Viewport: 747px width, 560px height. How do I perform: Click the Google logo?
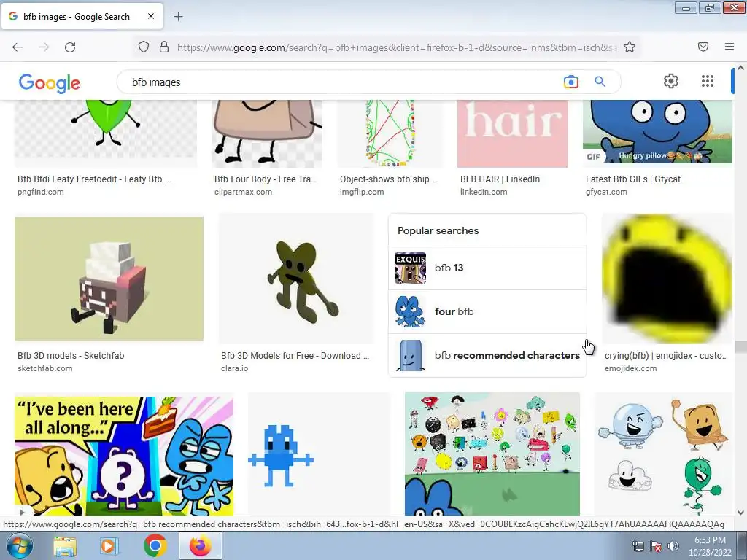50,83
